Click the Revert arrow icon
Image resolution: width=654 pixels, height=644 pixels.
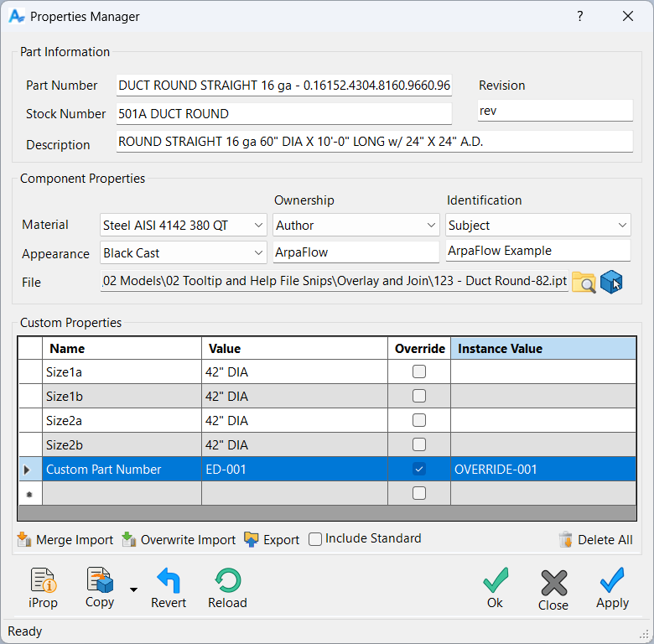pyautogui.click(x=169, y=581)
